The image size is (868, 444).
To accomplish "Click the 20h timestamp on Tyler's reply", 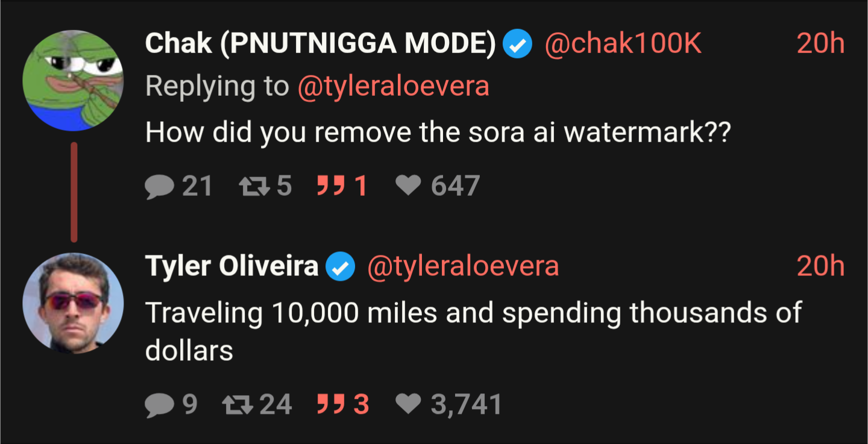I will click(821, 267).
